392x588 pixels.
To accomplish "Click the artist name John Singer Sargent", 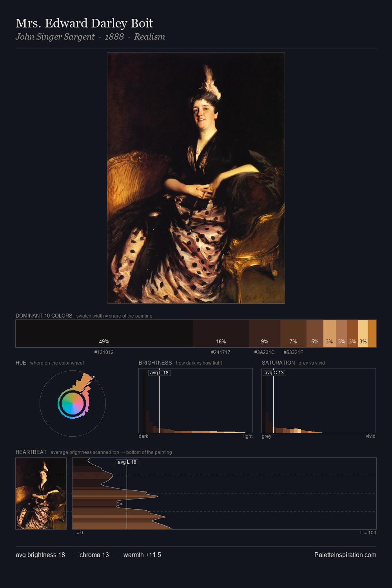I will click(55, 36).
